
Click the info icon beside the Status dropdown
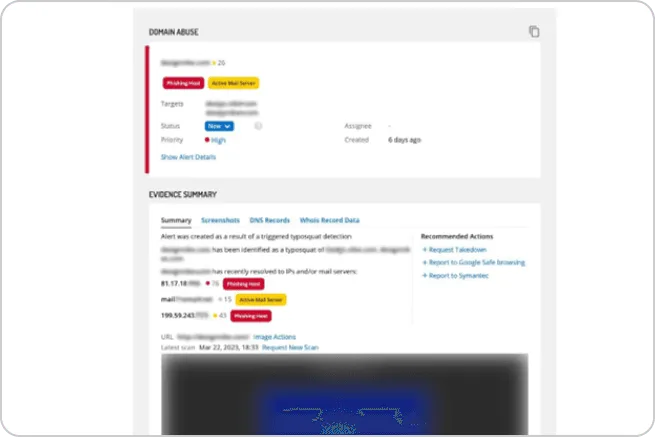(258, 126)
